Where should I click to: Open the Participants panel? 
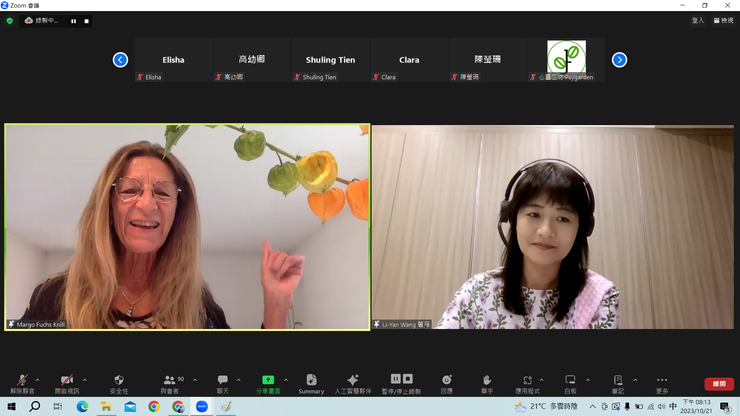(169, 382)
